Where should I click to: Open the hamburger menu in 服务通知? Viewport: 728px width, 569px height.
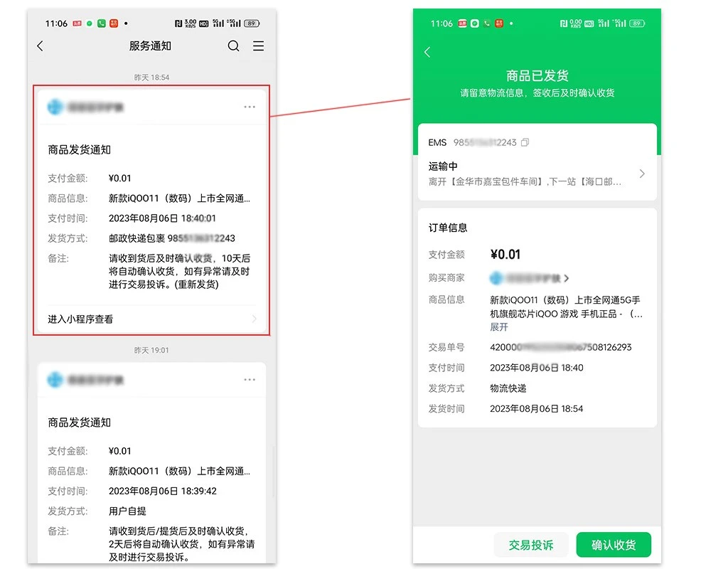(x=259, y=46)
